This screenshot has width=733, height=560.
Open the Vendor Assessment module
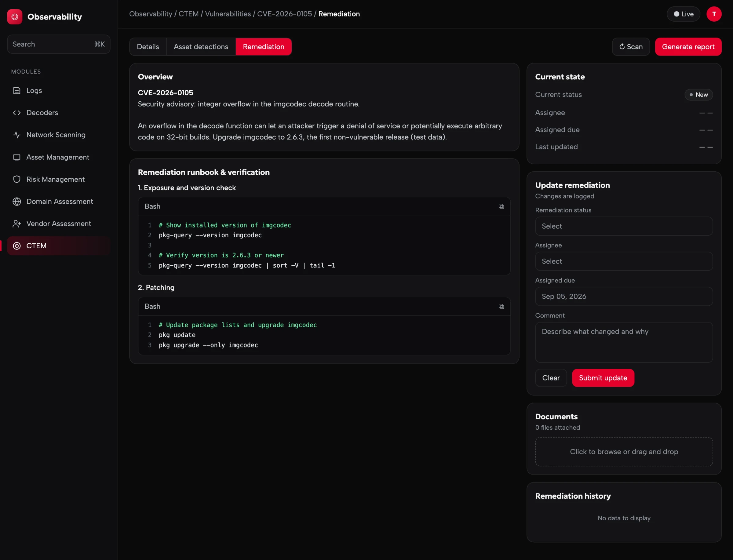[x=59, y=224]
